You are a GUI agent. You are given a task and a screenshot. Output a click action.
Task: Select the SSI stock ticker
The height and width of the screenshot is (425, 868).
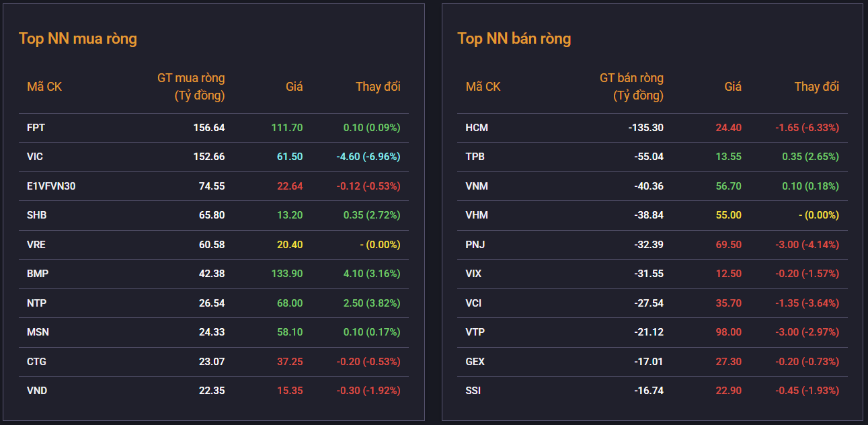point(473,391)
